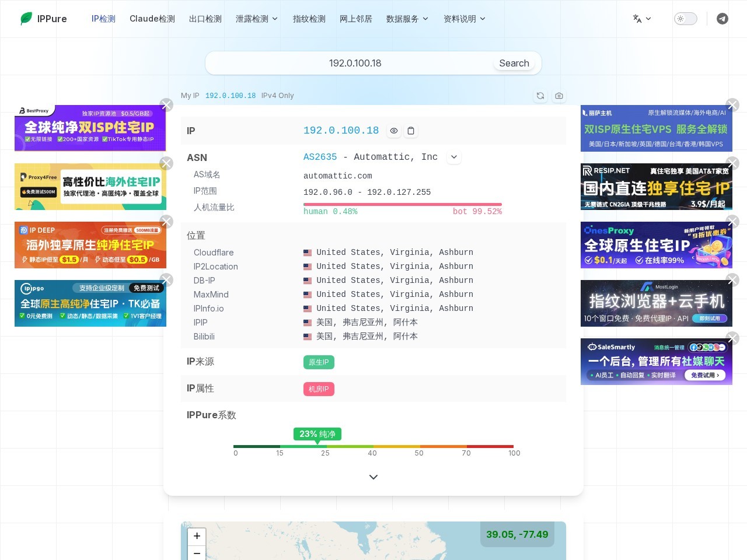This screenshot has height=560, width=747.
Task: Open the 丽萨主机 VPS banner
Action: (x=656, y=128)
